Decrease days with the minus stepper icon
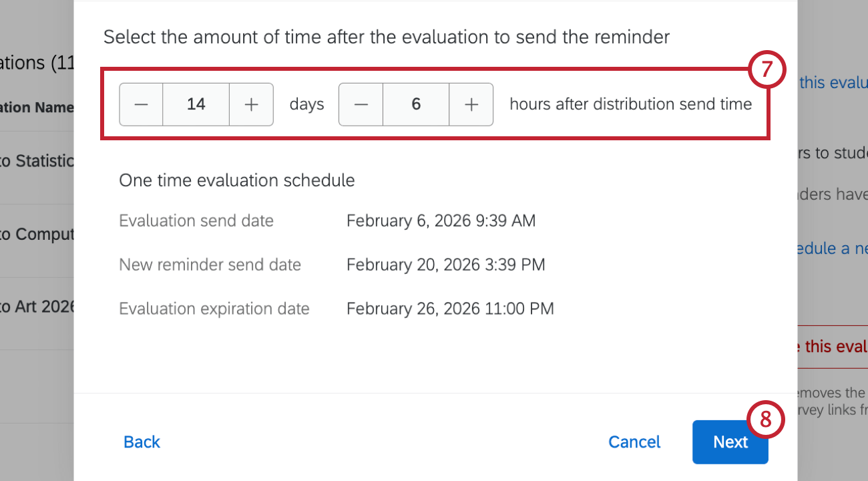868x481 pixels. [141, 104]
